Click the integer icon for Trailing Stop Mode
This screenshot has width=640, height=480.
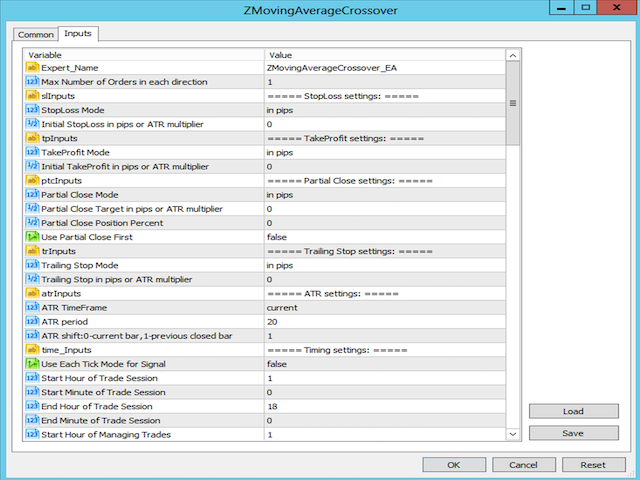pos(32,265)
